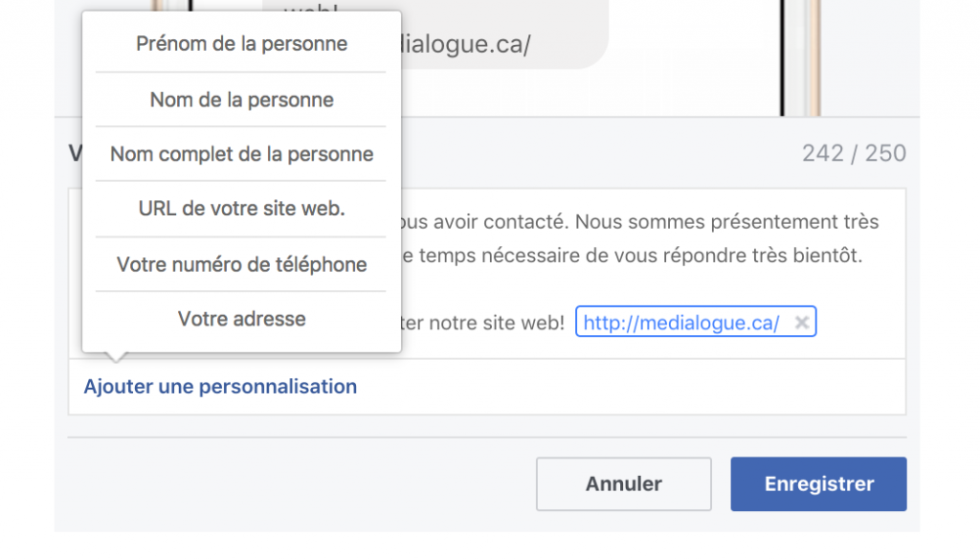Click "Ajouter une personnalisation" link

219,386
